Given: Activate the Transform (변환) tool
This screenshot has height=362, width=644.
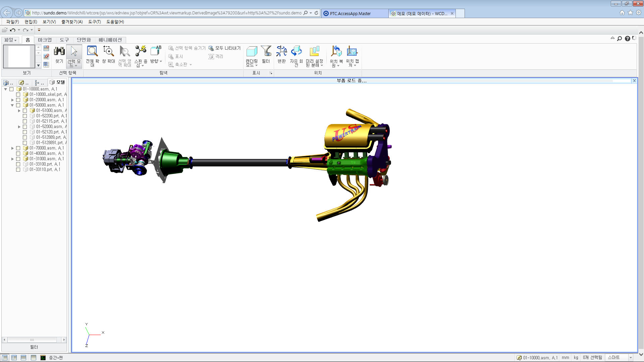Looking at the screenshot, I should (281, 51).
